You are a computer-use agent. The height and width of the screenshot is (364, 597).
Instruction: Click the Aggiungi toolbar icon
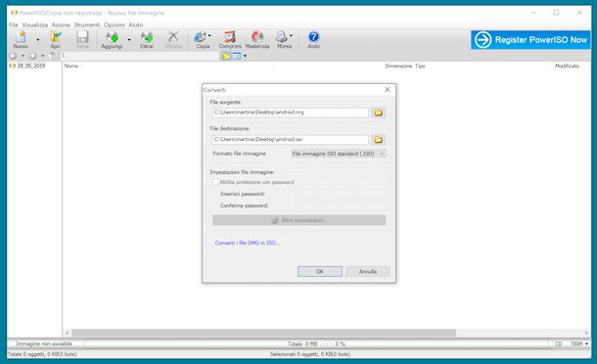[112, 39]
